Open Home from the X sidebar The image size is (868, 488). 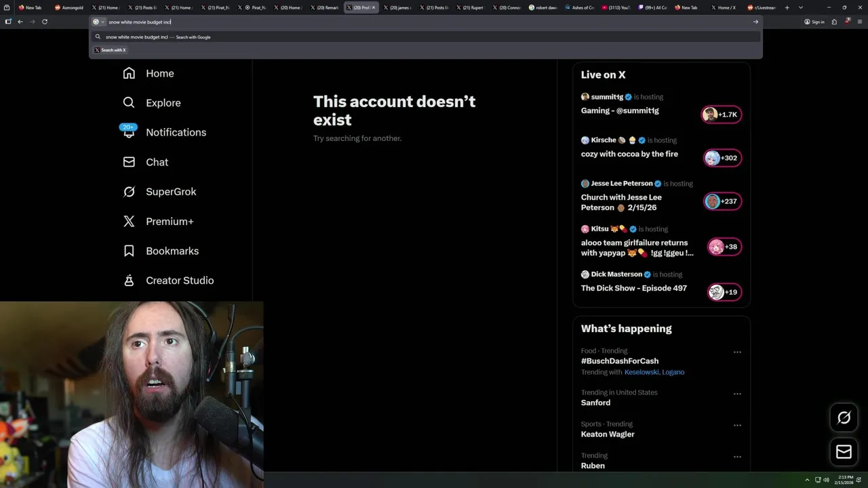click(x=149, y=73)
